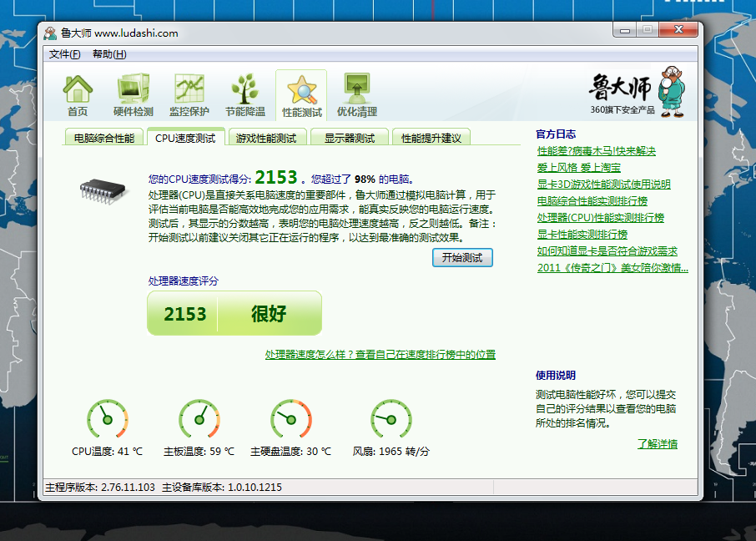Open link 如何知道显卡是否符合游戏需求
The width and height of the screenshot is (756, 541).
coord(607,251)
